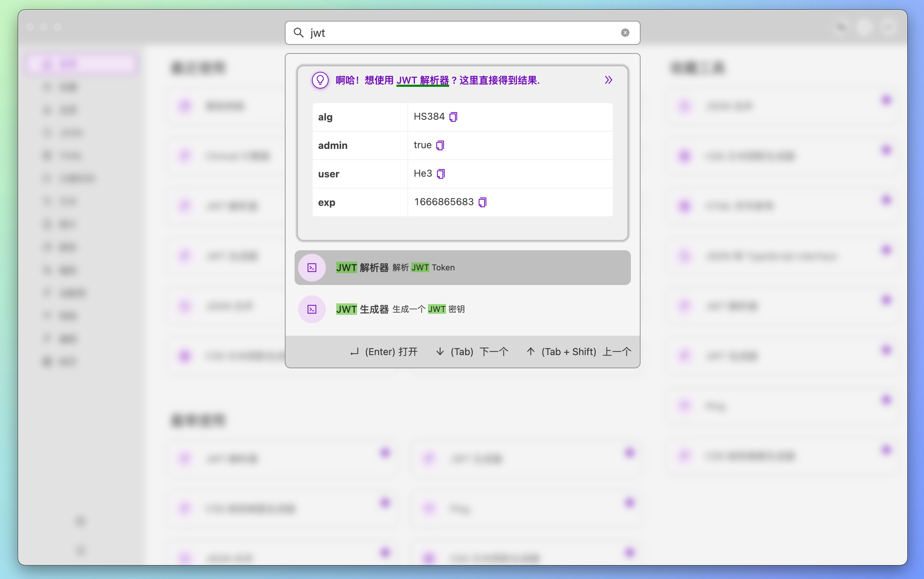Image resolution: width=924 pixels, height=579 pixels.
Task: Copy the admin value true
Action: (x=440, y=145)
